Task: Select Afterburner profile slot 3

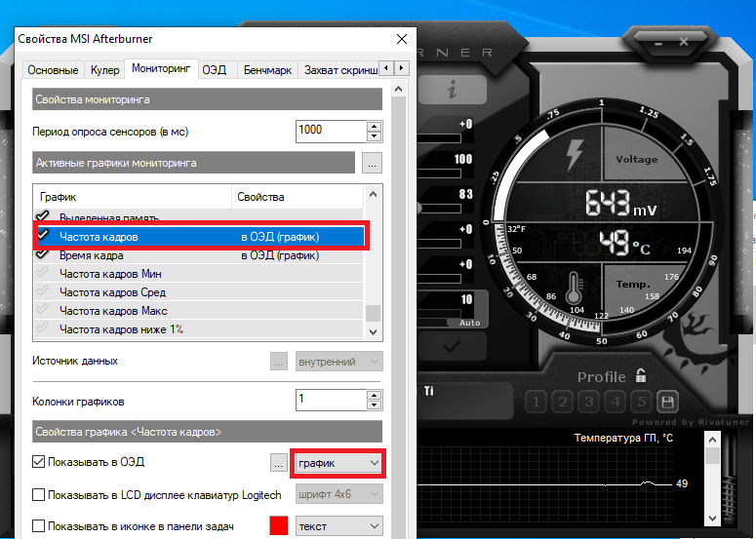Action: tap(589, 402)
